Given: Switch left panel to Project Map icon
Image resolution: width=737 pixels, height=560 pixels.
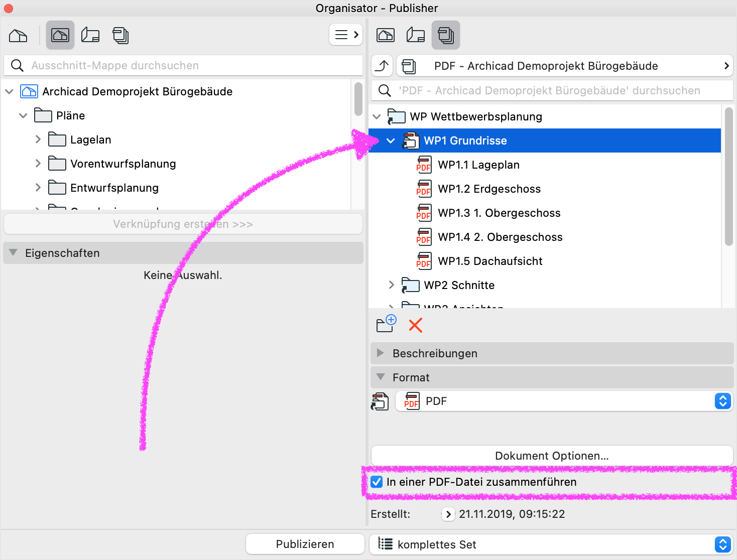Looking at the screenshot, I should click(18, 36).
